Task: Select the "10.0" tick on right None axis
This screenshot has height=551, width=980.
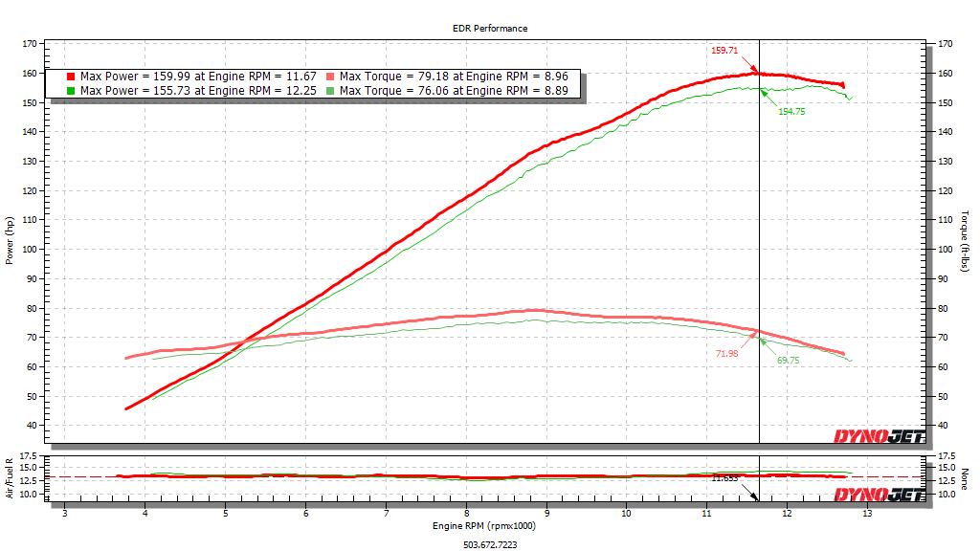Action: [x=947, y=495]
